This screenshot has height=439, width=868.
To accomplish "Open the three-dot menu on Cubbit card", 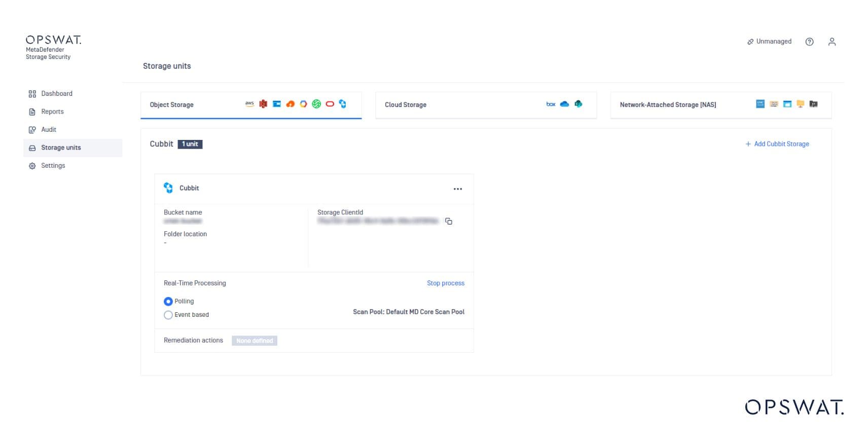I will (x=458, y=189).
